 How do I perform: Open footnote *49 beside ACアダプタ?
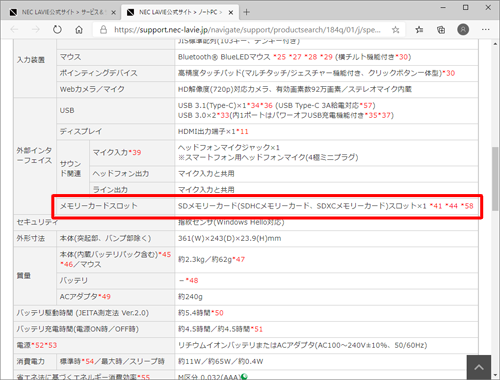coord(104,297)
